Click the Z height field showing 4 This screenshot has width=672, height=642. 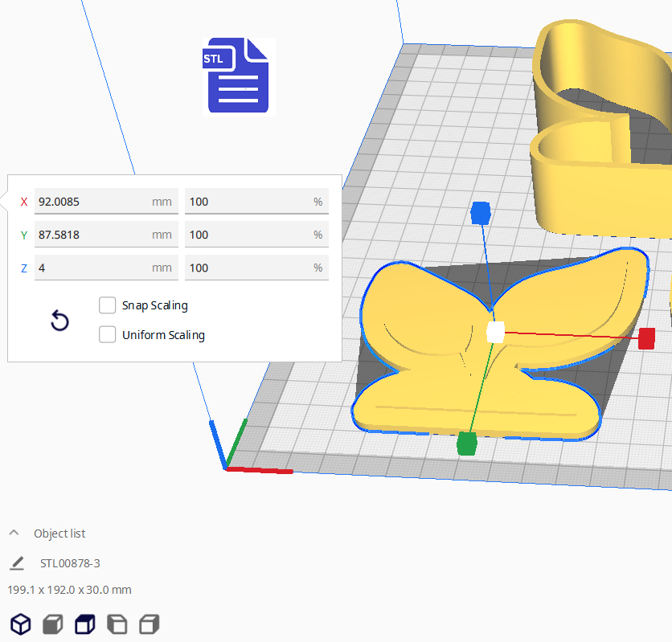(92, 268)
